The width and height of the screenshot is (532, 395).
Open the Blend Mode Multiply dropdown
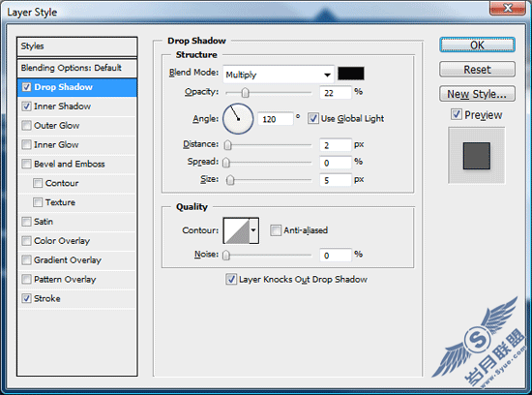tap(279, 75)
